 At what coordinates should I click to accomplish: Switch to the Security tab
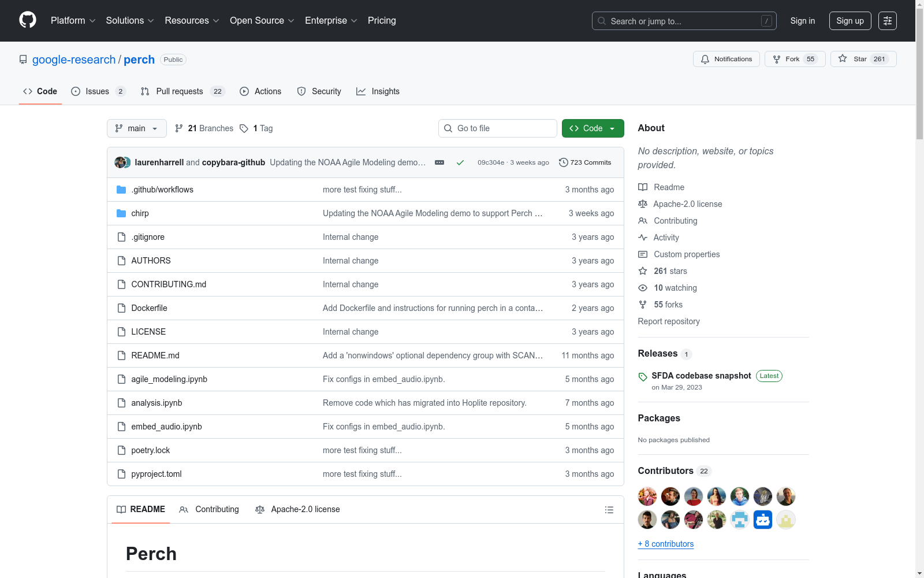point(319,91)
